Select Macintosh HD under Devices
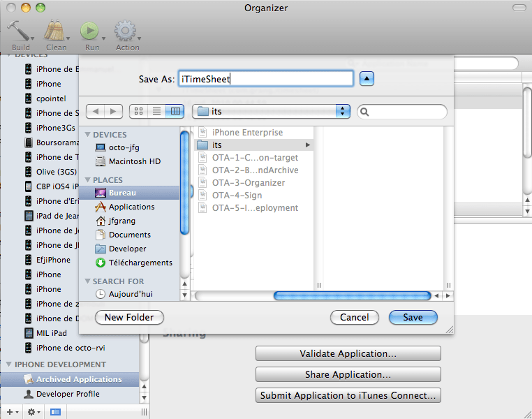The image size is (532, 419). (x=135, y=161)
